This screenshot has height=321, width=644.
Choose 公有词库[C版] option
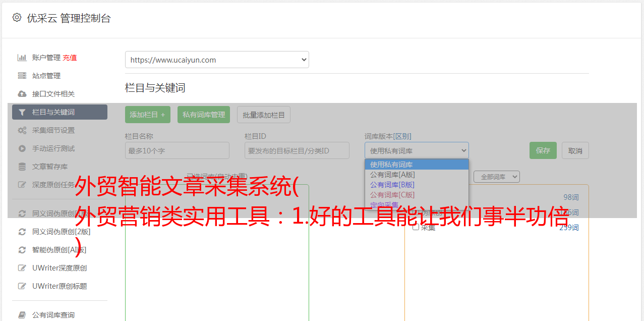[x=417, y=195]
